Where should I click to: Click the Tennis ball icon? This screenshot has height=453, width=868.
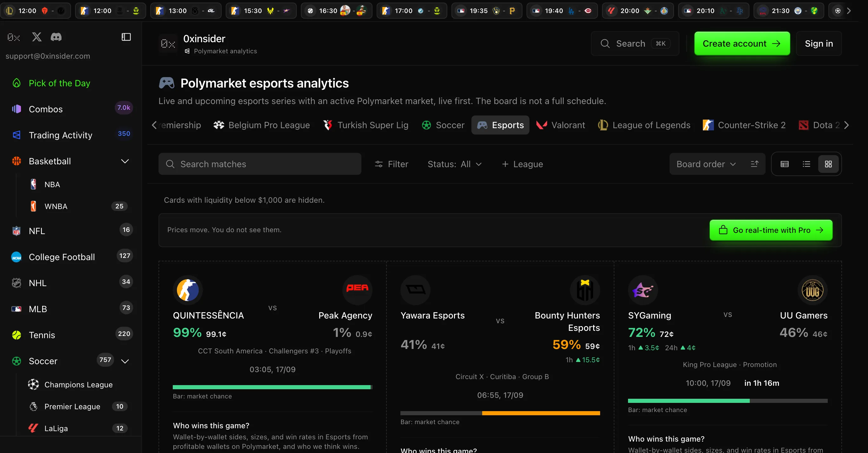[x=16, y=335]
